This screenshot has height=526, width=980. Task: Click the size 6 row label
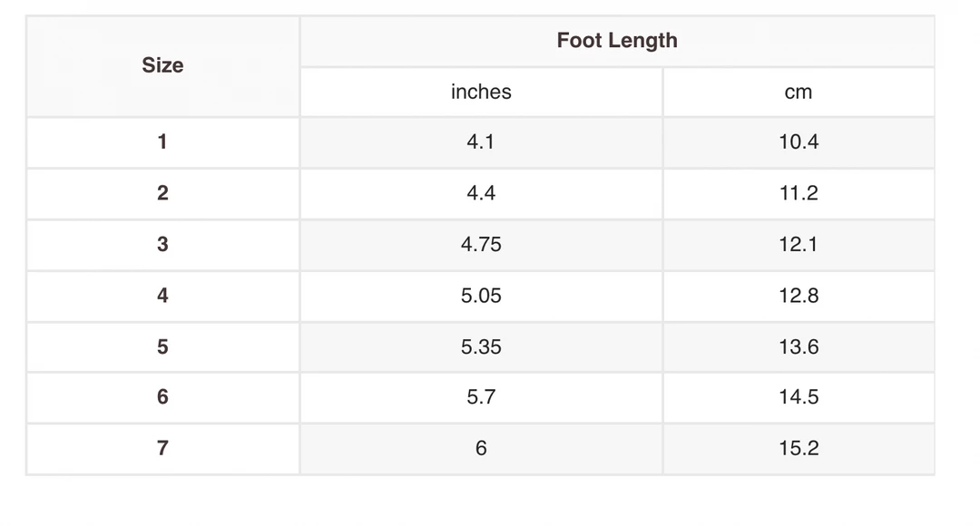(162, 397)
